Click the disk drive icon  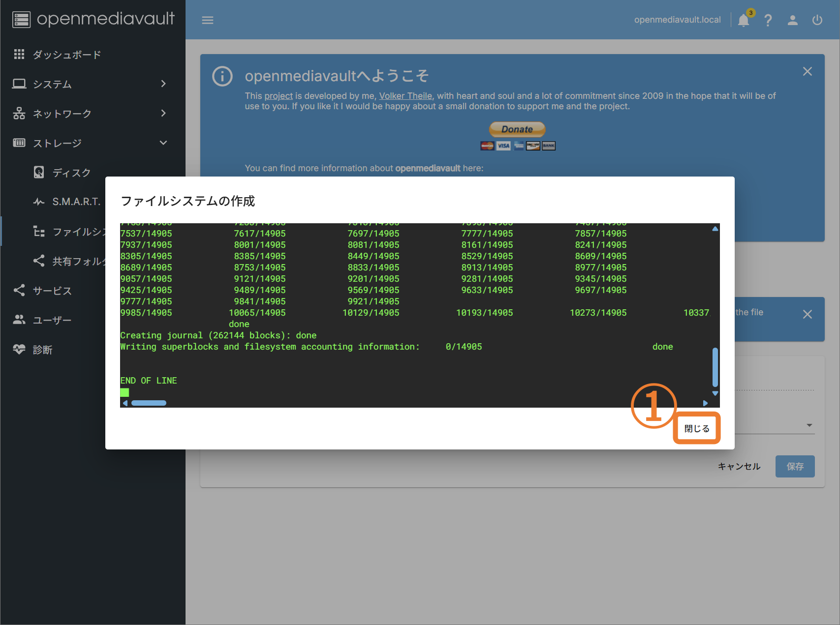tap(39, 172)
